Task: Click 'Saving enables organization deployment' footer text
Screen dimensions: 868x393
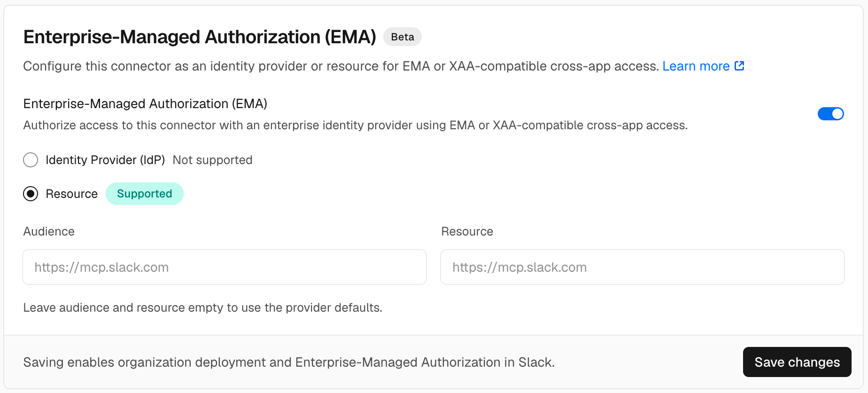Action: [x=289, y=362]
